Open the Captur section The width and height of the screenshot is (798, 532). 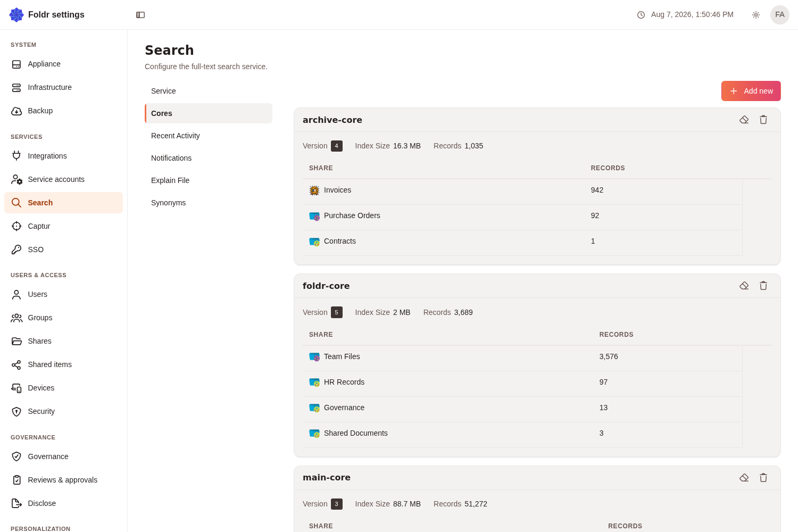(x=63, y=226)
